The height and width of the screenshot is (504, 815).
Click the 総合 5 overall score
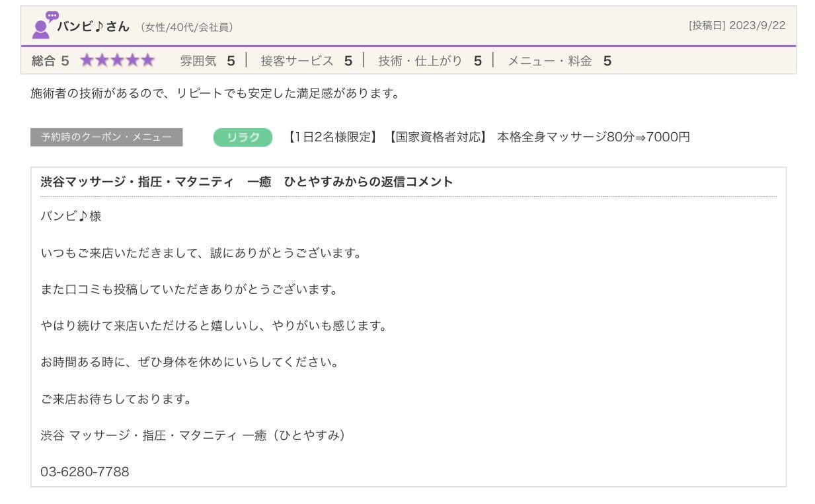click(x=50, y=61)
